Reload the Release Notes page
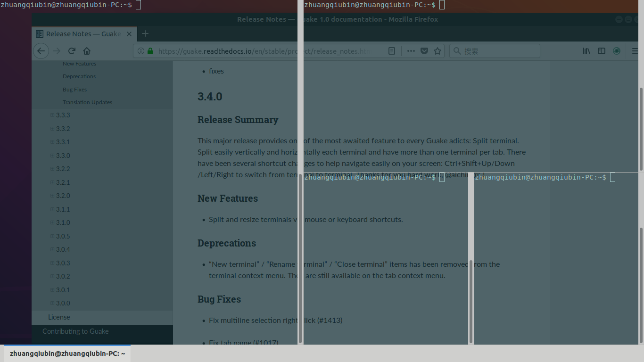This screenshot has height=362, width=644. tap(72, 51)
